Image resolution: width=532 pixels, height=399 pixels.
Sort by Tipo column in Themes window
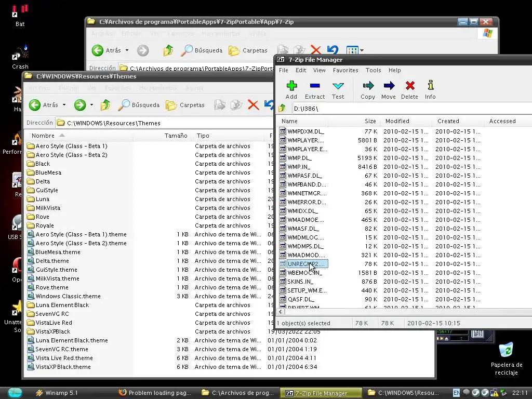pos(228,136)
